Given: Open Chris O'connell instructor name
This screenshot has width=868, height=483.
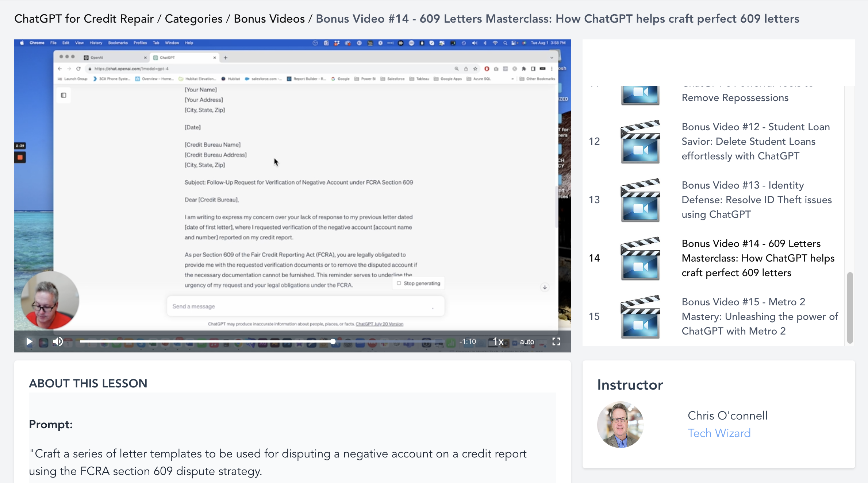Looking at the screenshot, I should [x=727, y=416].
